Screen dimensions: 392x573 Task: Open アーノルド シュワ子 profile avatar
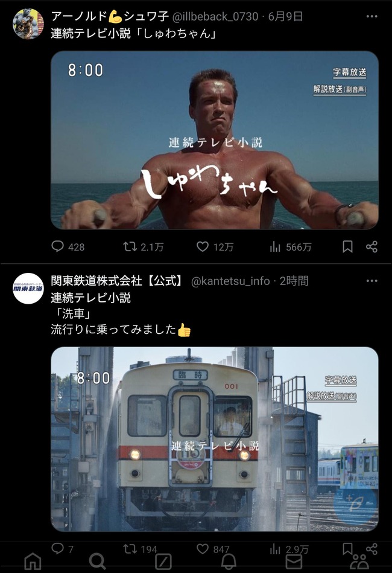click(28, 24)
